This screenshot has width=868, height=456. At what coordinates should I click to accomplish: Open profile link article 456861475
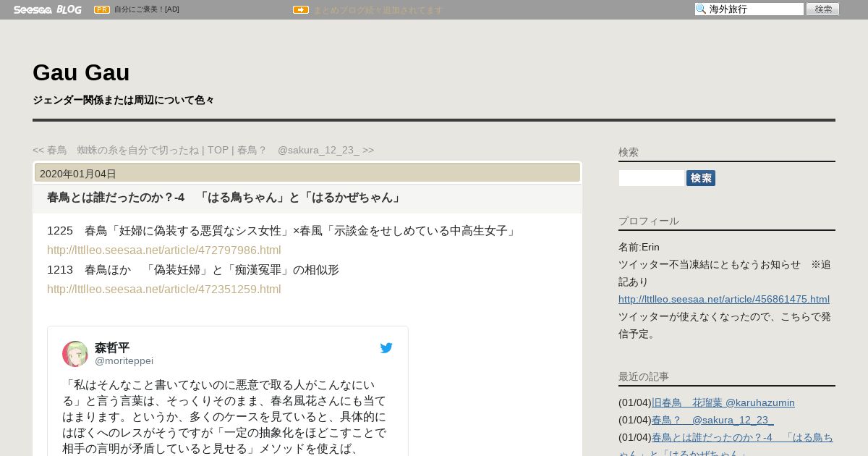pos(724,299)
